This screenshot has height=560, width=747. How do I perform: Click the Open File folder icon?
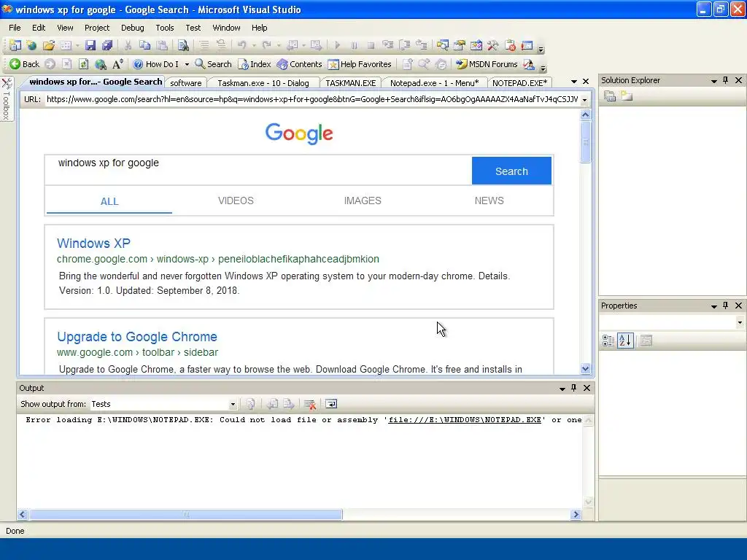point(49,45)
